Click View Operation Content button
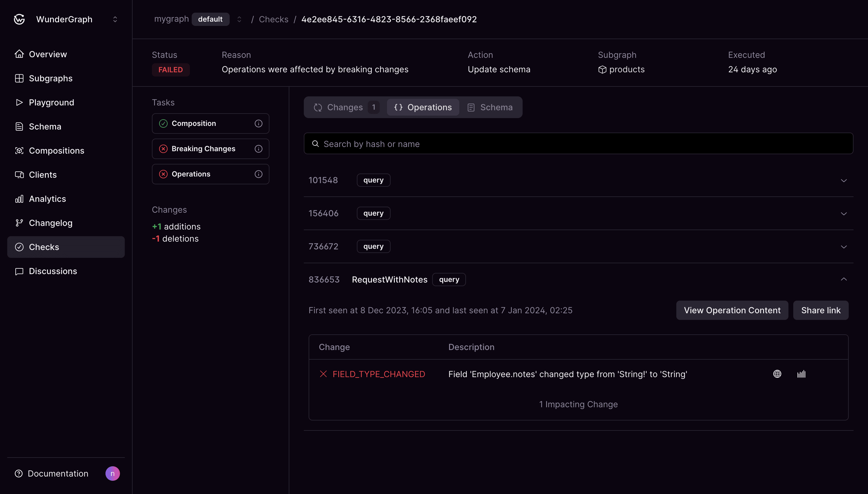 point(732,310)
